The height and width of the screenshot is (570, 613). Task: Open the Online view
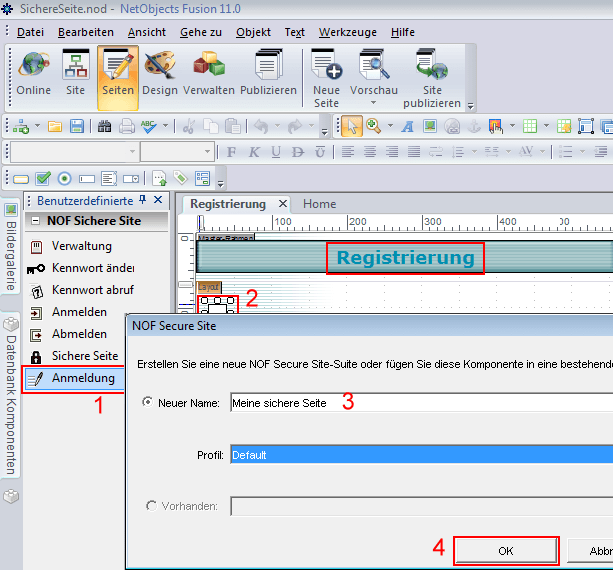34,74
